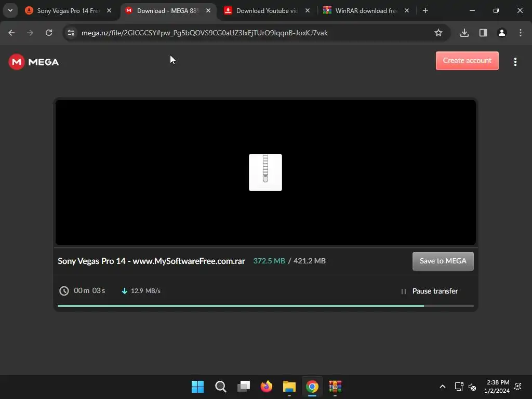Open Windows taskbar Search
Image resolution: width=532 pixels, height=399 pixels.
(220, 387)
